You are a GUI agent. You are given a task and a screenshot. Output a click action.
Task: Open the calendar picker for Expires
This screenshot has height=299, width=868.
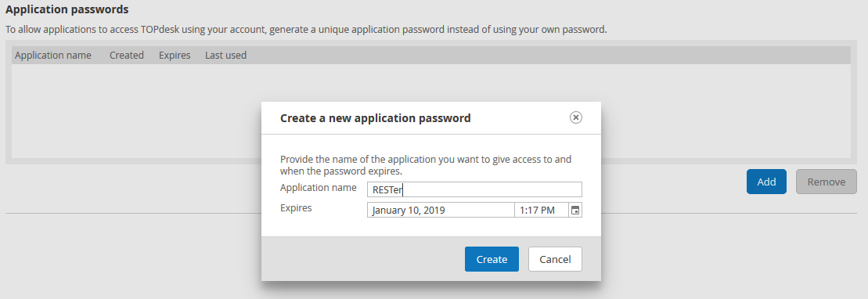tap(576, 211)
